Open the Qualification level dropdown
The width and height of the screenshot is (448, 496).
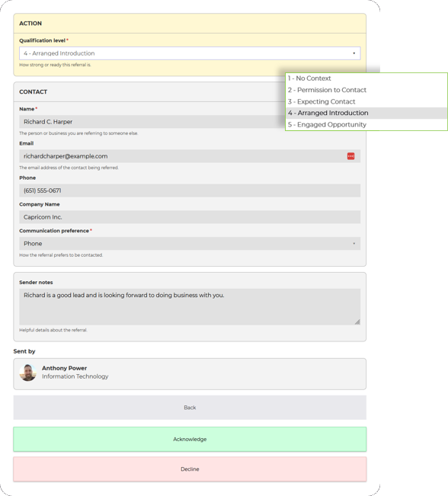coord(190,53)
